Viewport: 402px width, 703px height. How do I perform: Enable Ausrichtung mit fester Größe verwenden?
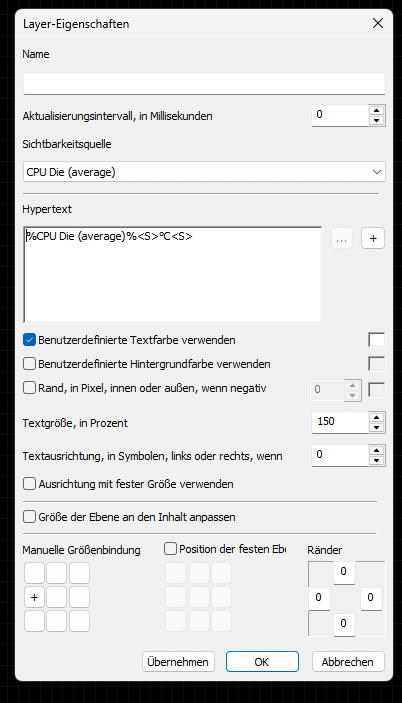(29, 484)
